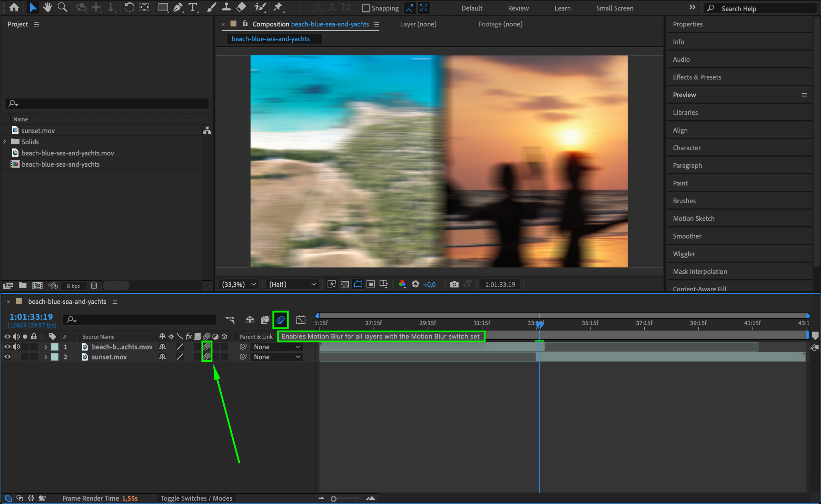Viewport: 821px width, 504px height.
Task: Click the Enable Motion Blur timeline button
Action: (x=280, y=320)
